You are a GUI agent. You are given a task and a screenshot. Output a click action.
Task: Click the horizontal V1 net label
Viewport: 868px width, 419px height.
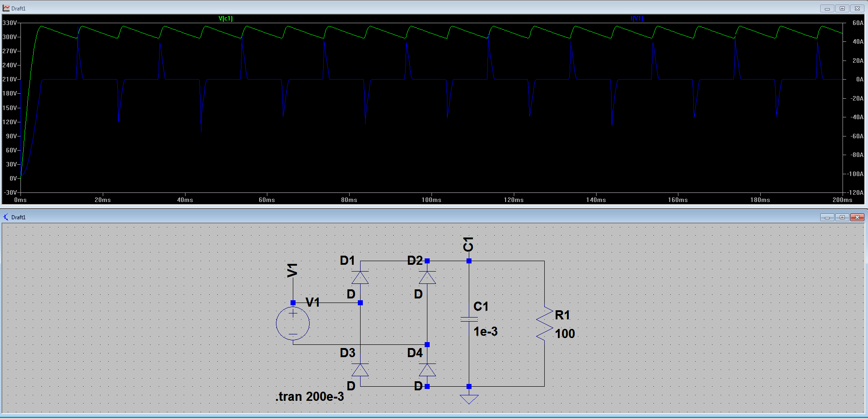coord(313,302)
